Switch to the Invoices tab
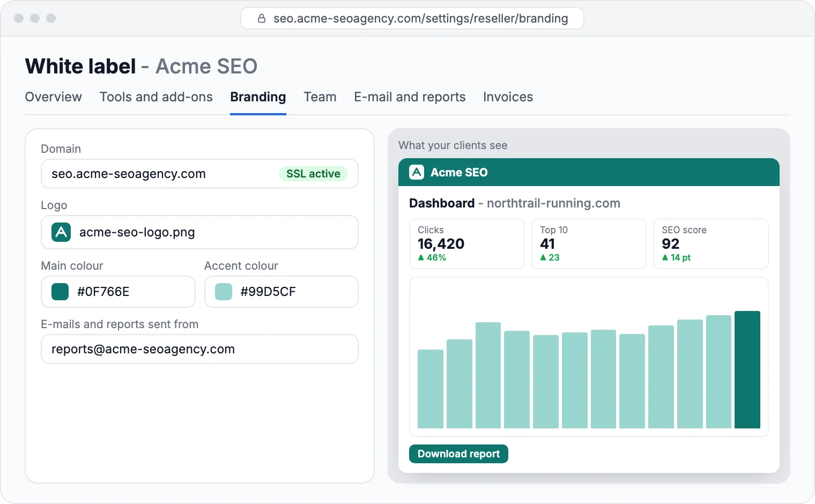Image resolution: width=815 pixels, height=504 pixels. (508, 97)
